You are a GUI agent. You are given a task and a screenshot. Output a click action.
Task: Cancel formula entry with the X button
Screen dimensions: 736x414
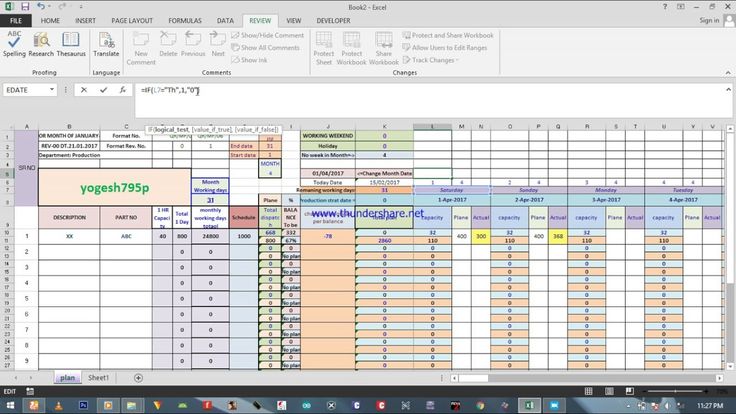click(x=84, y=90)
